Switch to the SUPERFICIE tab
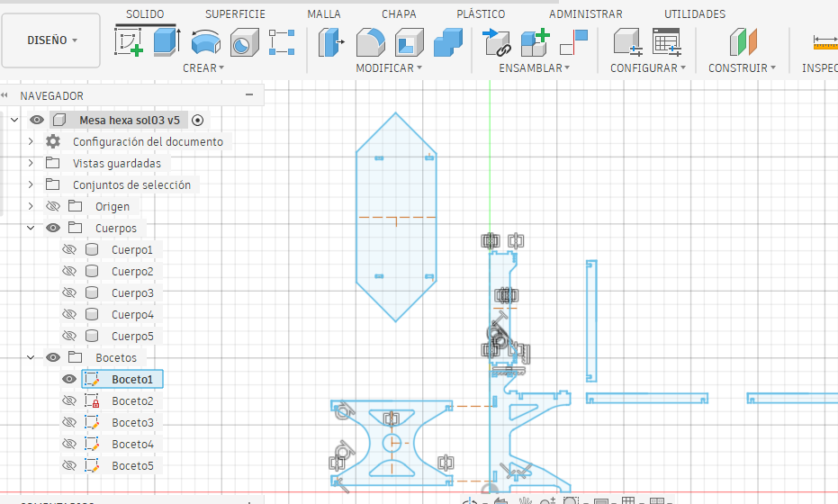 (235, 13)
